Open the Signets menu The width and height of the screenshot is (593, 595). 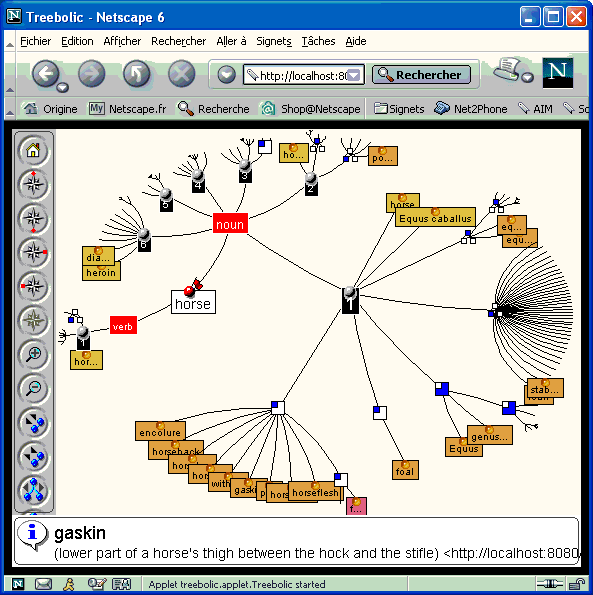click(274, 41)
